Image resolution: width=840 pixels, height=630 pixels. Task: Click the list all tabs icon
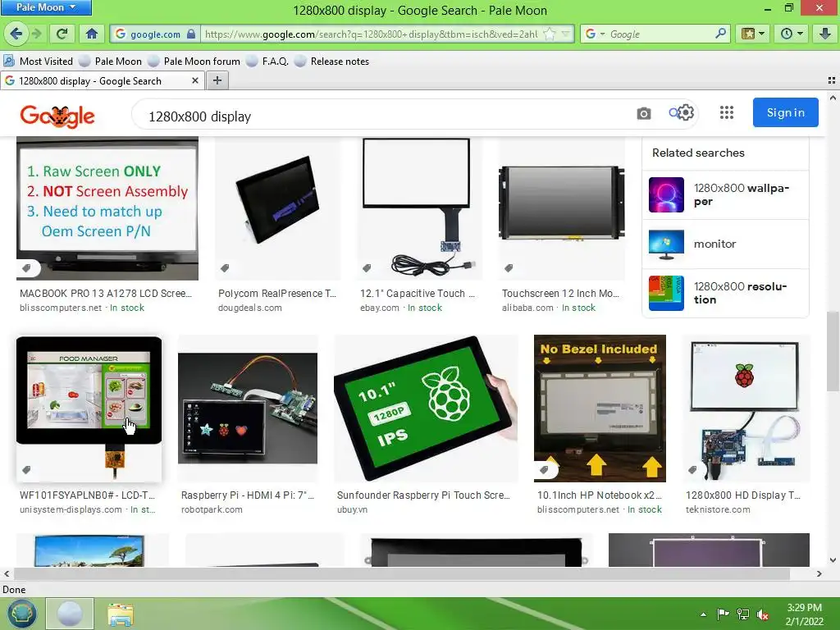coord(832,80)
